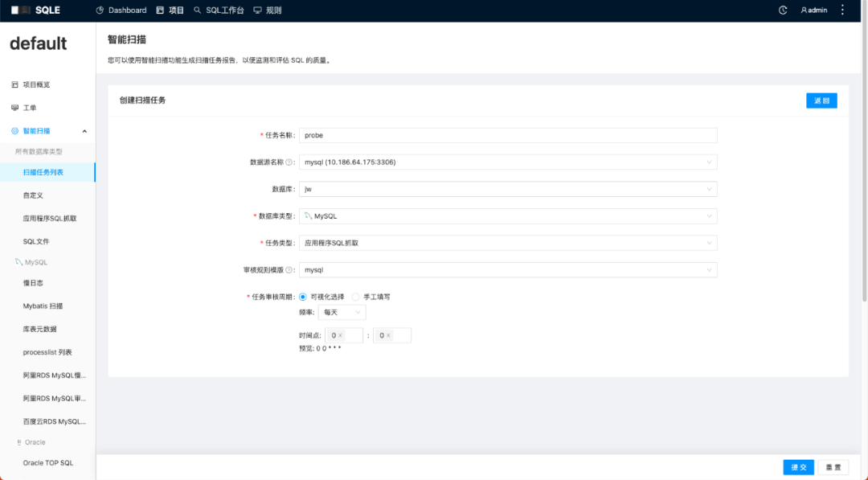Screen dimensions: 868x480
Task: Click the MySQL dolphin icon in sidebar
Action: pos(18,262)
